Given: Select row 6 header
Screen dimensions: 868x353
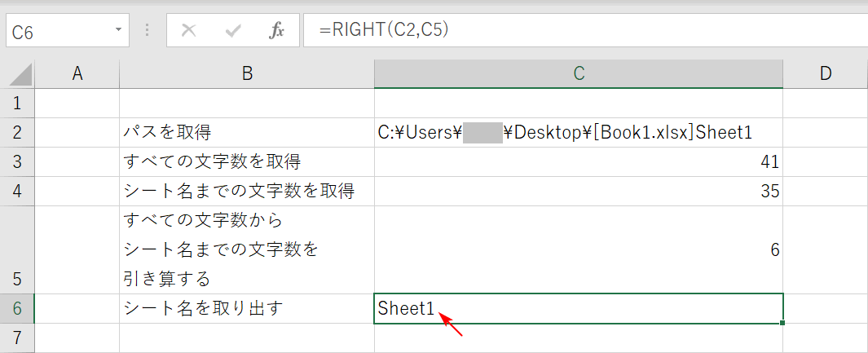Looking at the screenshot, I should (x=18, y=308).
